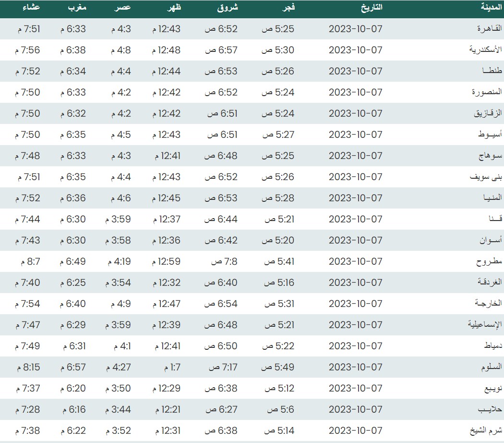Click the شرم الشيخ city name
504x443 pixels.
[x=486, y=431]
